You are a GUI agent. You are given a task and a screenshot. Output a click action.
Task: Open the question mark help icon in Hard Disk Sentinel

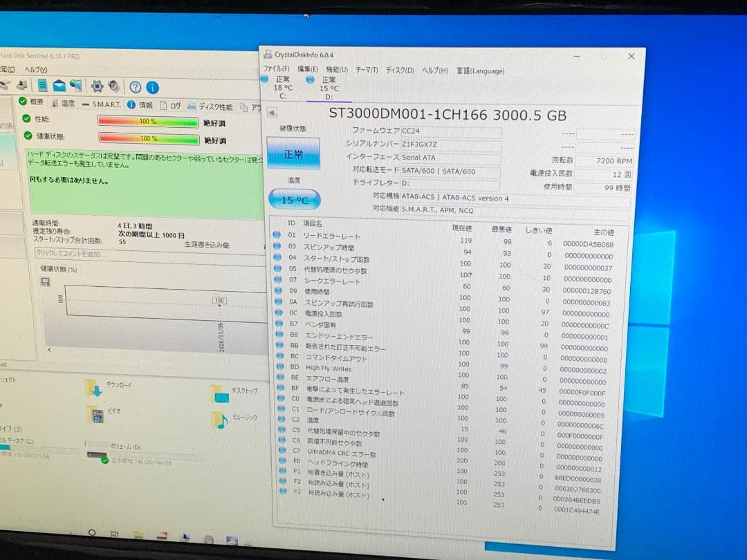[136, 87]
